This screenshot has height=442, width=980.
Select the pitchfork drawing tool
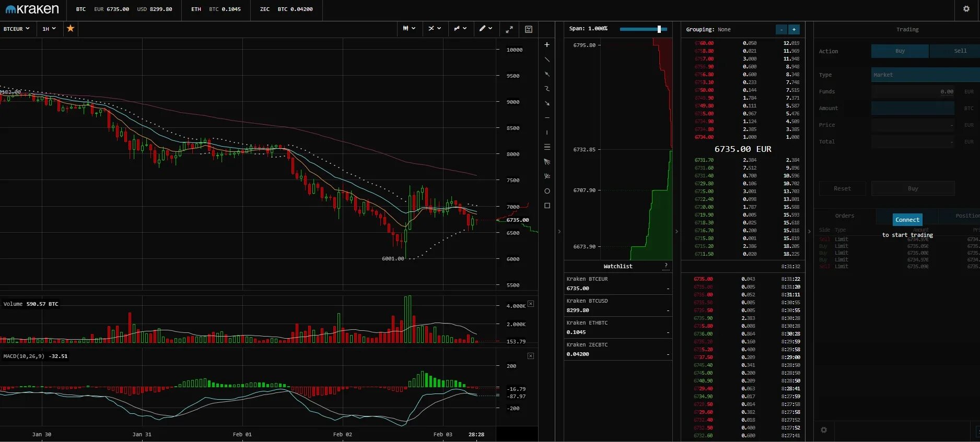click(547, 176)
